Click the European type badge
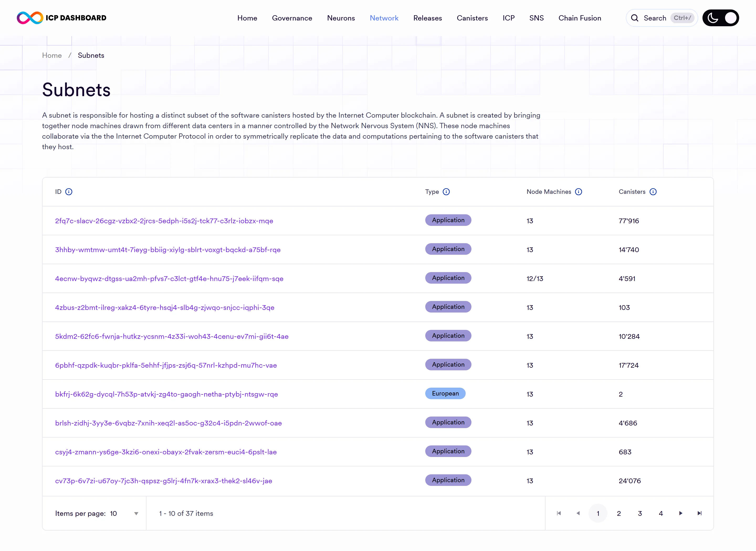The height and width of the screenshot is (551, 756). click(445, 394)
